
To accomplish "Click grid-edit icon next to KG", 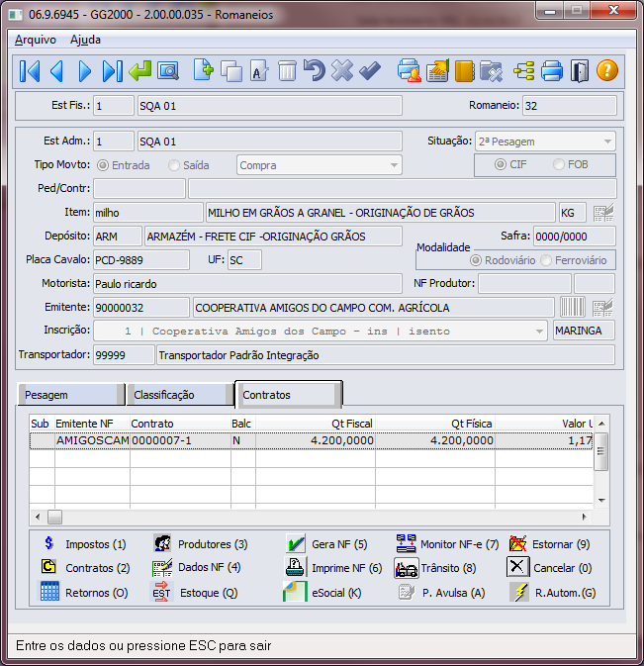I will (x=603, y=213).
